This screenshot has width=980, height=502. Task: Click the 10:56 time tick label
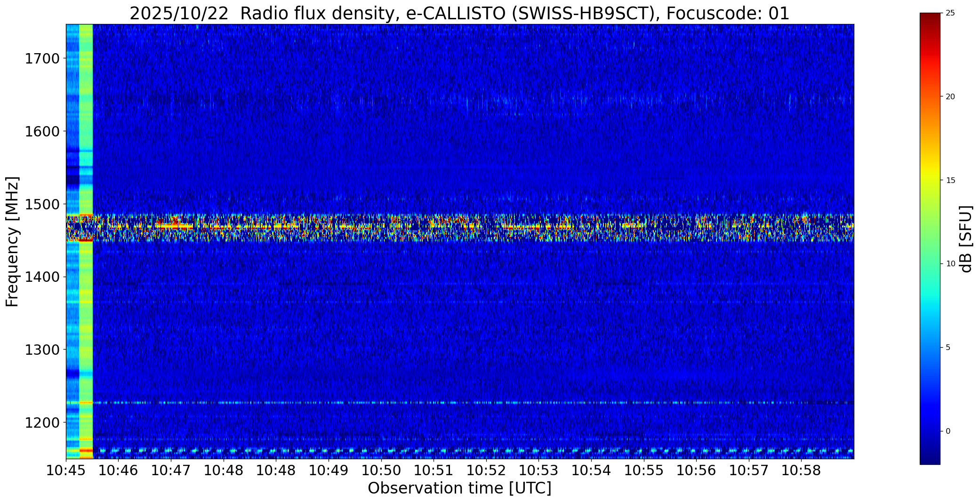click(x=697, y=470)
